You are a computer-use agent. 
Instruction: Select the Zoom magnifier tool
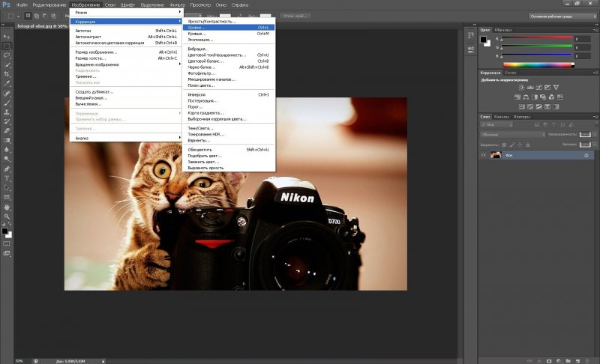[7, 216]
